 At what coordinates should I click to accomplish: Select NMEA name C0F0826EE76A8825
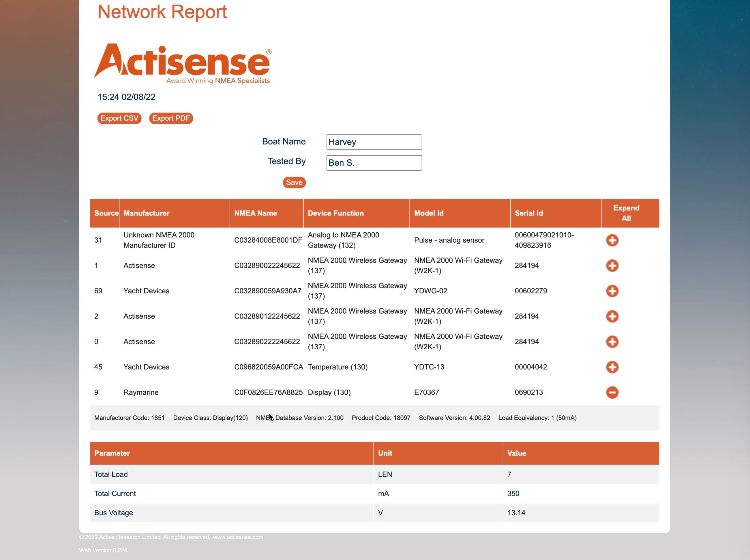[268, 392]
